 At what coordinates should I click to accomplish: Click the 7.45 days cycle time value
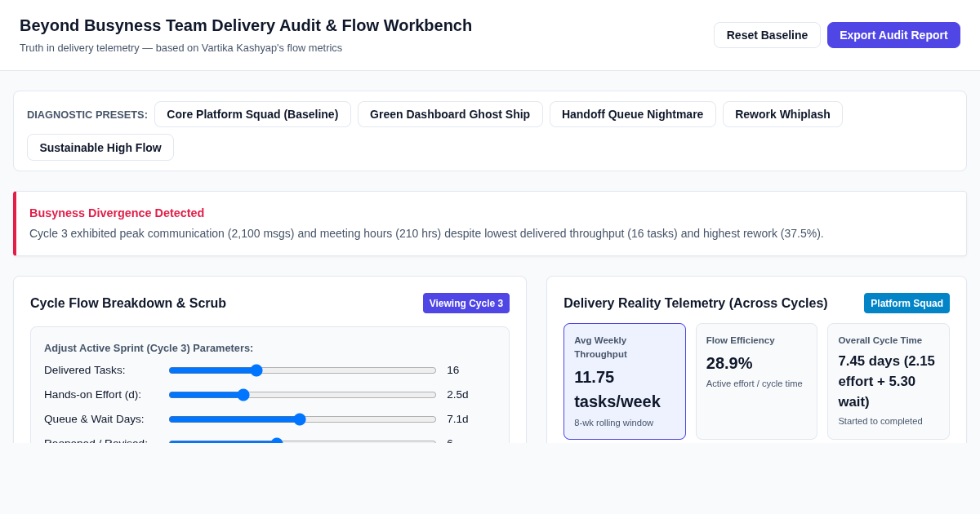pyautogui.click(x=887, y=381)
